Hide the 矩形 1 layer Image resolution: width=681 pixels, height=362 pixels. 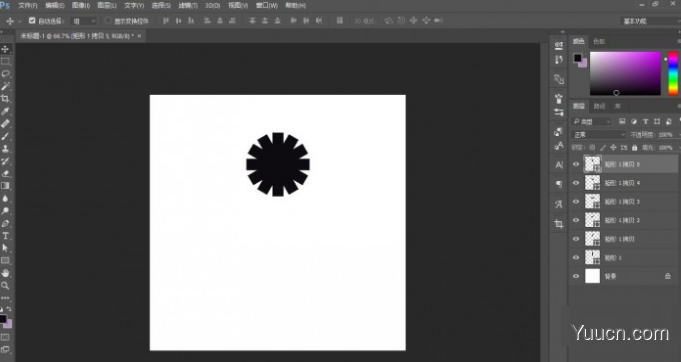point(576,258)
